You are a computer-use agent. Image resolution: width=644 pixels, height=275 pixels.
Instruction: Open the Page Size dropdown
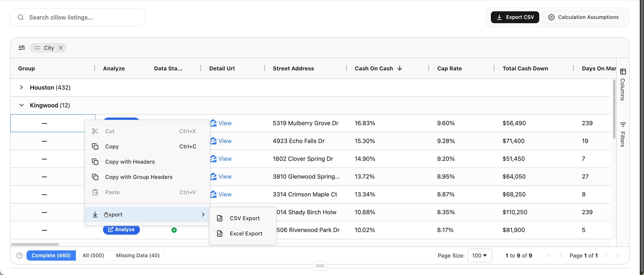coord(480,255)
